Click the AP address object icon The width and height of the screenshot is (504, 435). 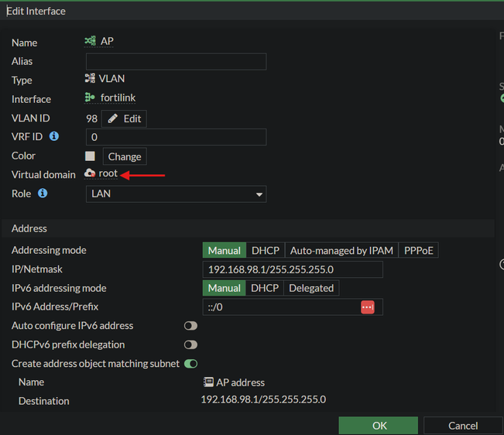click(208, 382)
